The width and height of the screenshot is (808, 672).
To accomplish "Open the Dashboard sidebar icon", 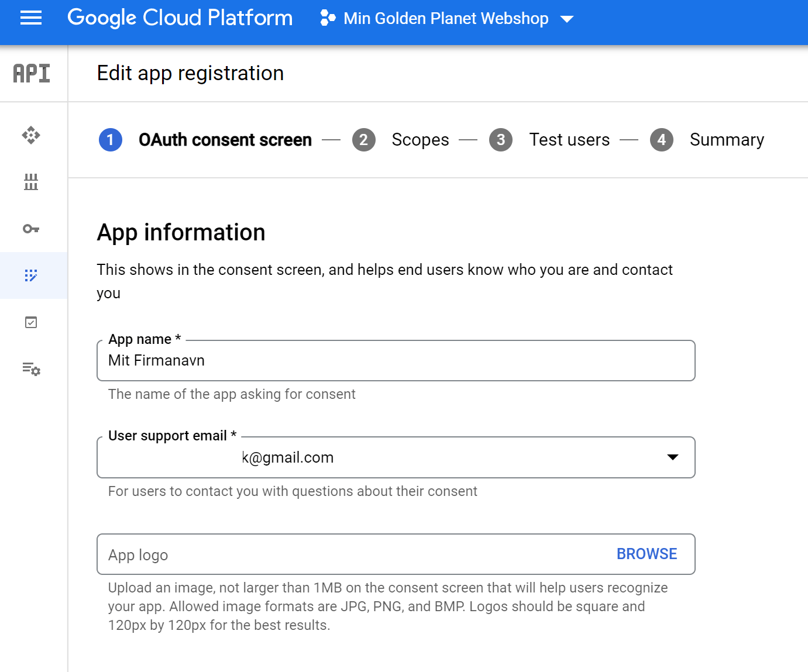I will (x=31, y=136).
